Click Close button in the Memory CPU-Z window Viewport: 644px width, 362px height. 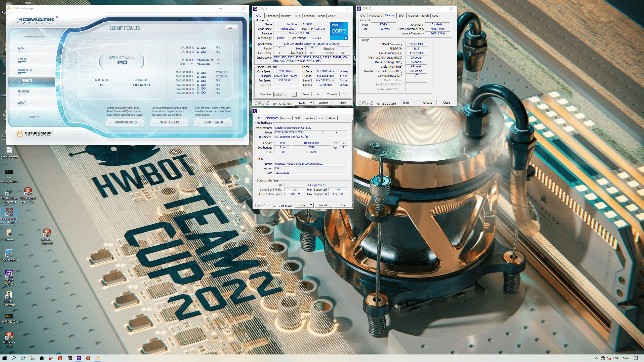[447, 103]
